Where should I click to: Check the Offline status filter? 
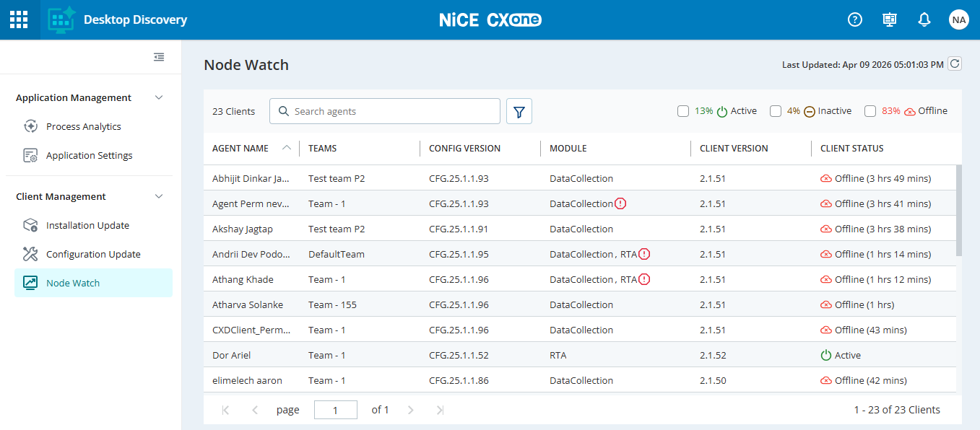[870, 111]
